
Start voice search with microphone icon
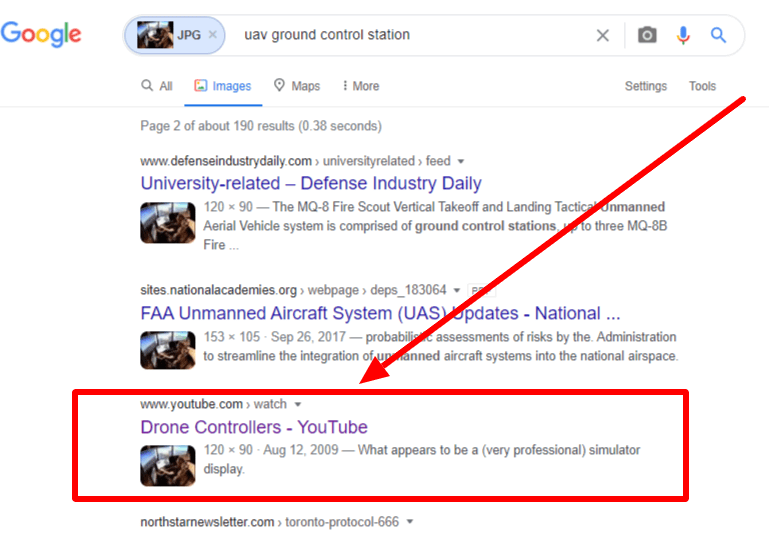coord(683,35)
